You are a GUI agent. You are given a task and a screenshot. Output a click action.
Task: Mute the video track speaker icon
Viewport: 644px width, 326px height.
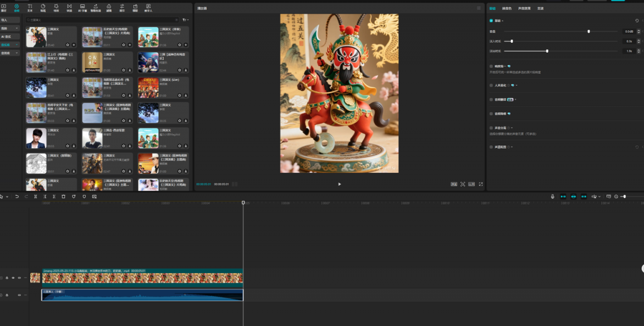point(19,278)
